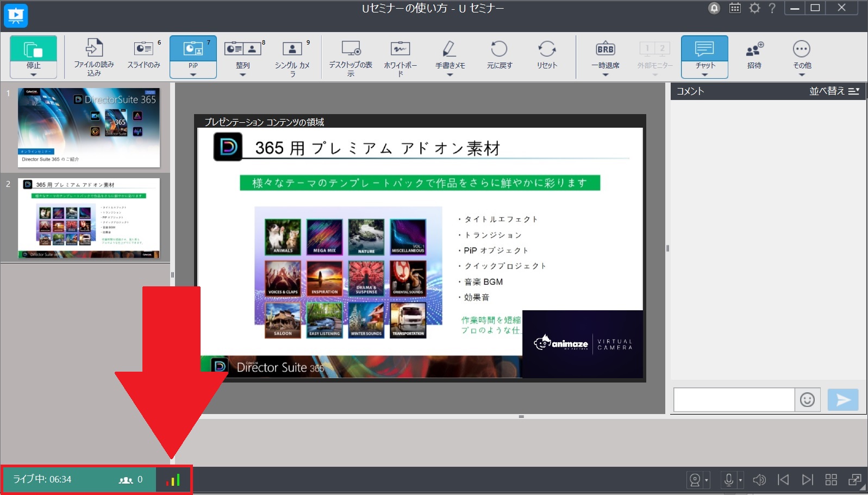Open the 整列 dropdown arrow
Image resolution: width=868 pixels, height=495 pixels.
pyautogui.click(x=243, y=75)
